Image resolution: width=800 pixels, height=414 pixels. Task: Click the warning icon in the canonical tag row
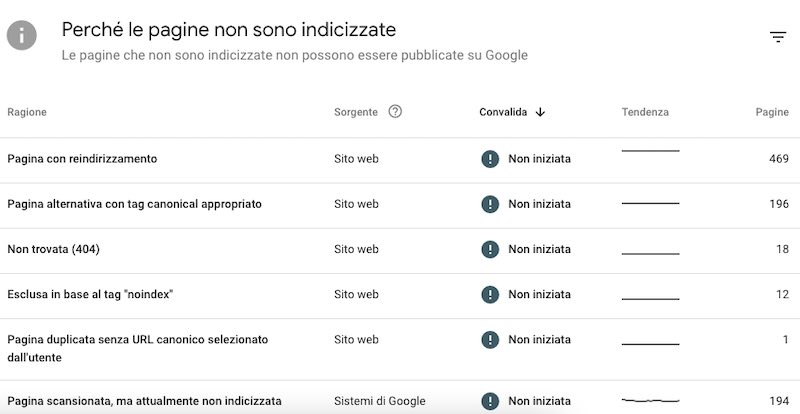(x=490, y=204)
